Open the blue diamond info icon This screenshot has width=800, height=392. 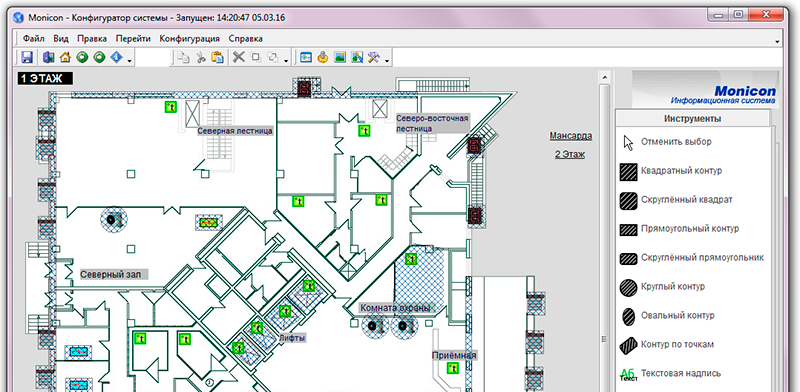116,57
